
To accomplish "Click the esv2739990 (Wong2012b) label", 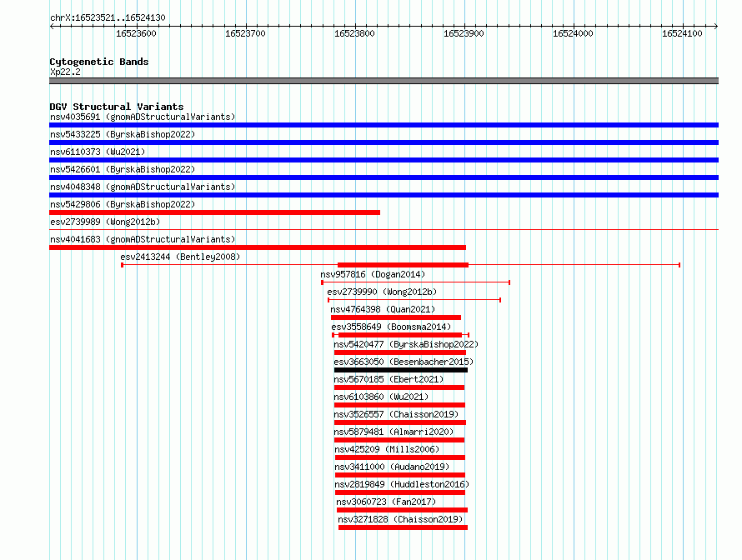I will [x=382, y=292].
